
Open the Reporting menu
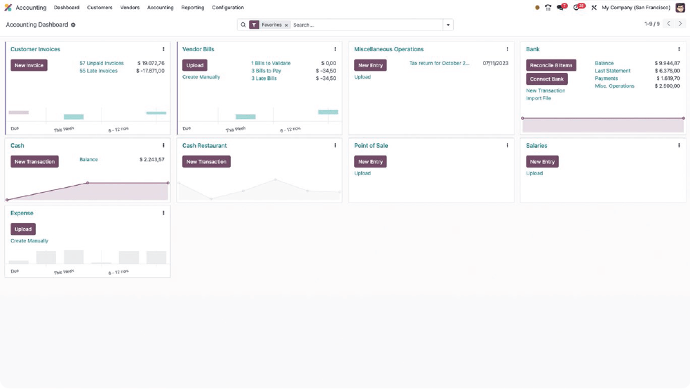193,7
